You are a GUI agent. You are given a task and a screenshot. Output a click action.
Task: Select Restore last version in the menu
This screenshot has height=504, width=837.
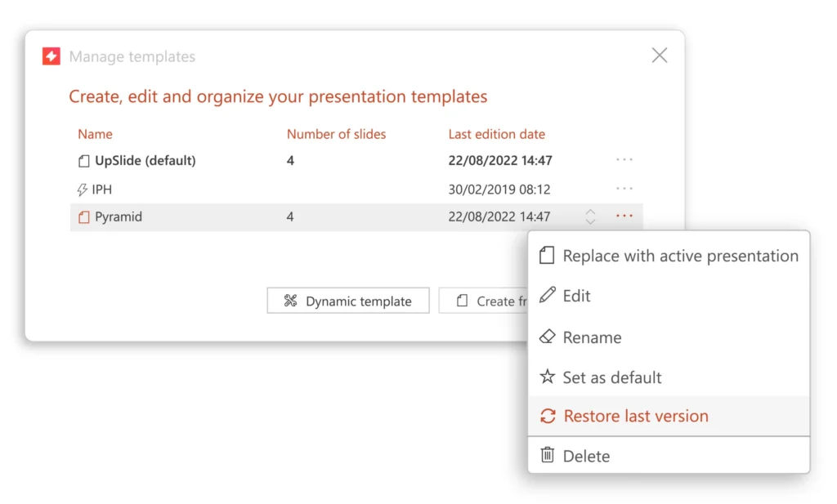tap(636, 416)
